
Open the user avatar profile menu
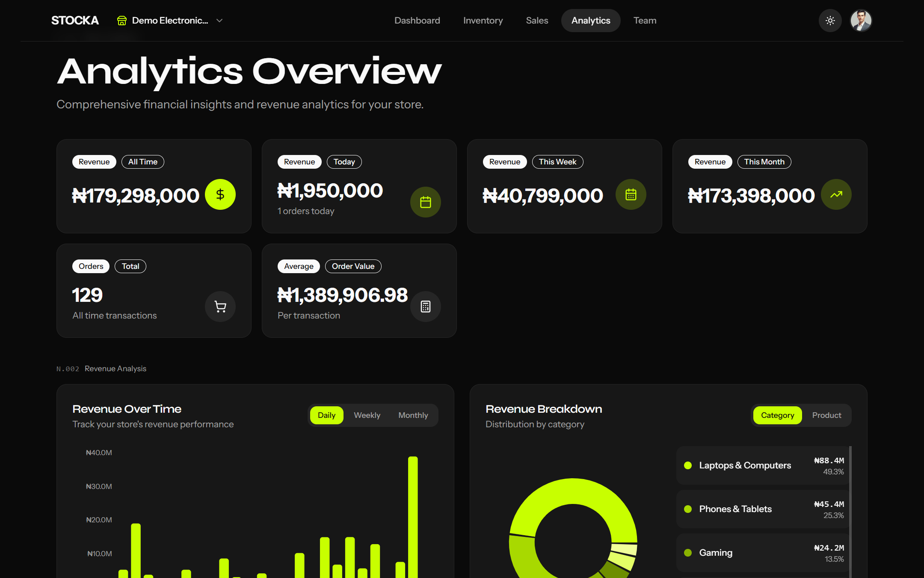point(861,21)
